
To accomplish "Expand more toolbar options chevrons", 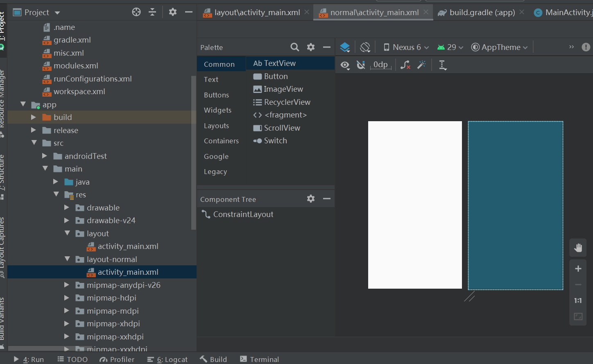I will tap(571, 47).
